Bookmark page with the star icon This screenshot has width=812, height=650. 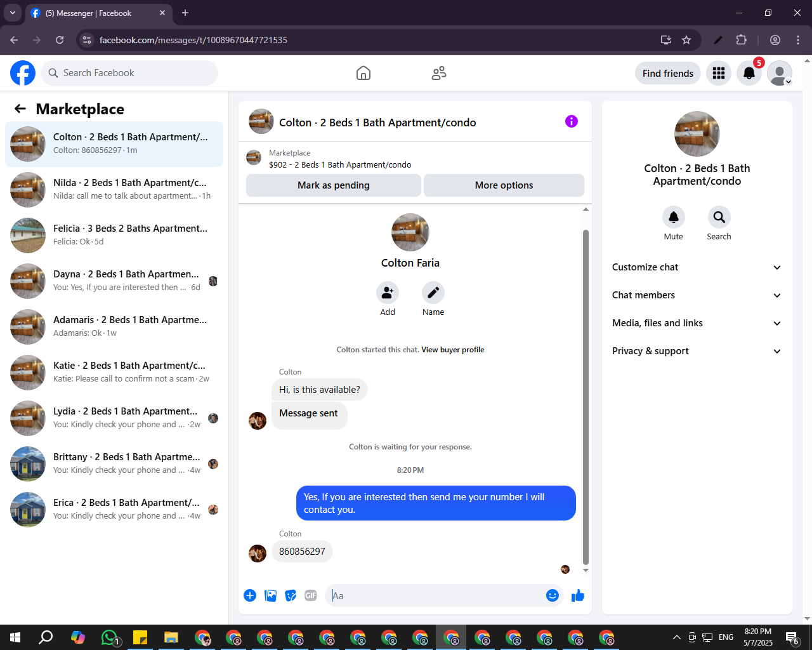686,40
